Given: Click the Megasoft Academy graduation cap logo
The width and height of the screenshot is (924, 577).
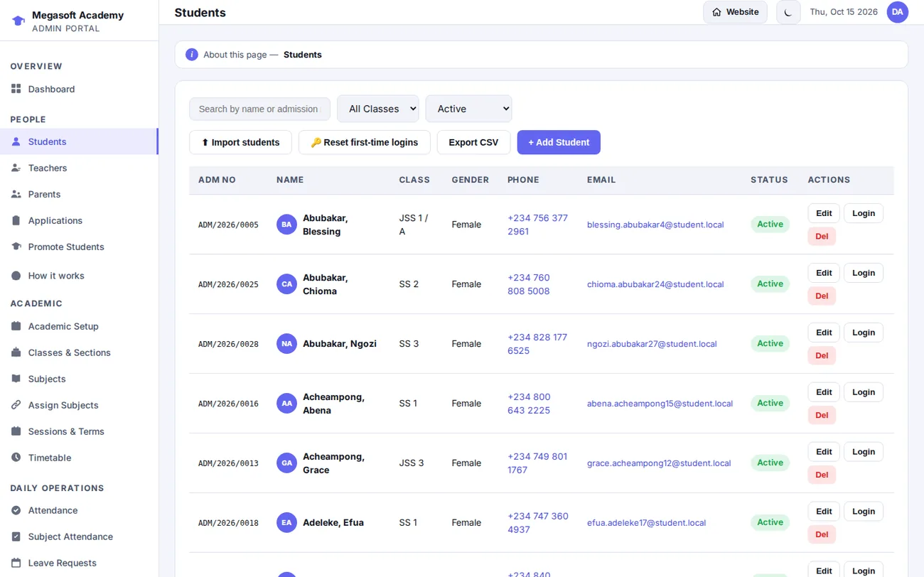Looking at the screenshot, I should (18, 21).
